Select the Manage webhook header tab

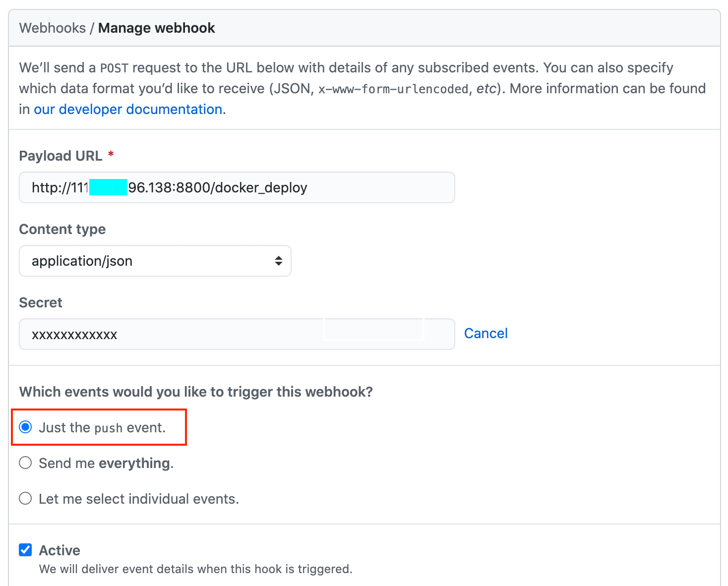156,28
